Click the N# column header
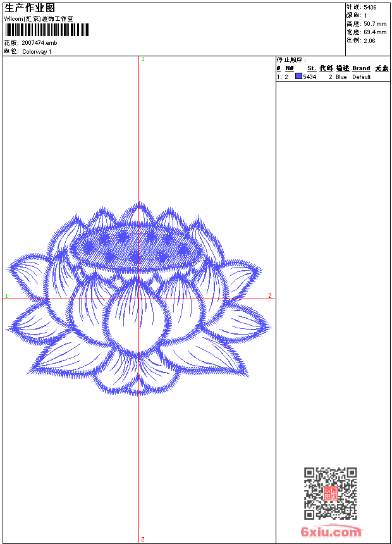Viewport: 392px width, 544px height. pyautogui.click(x=290, y=68)
